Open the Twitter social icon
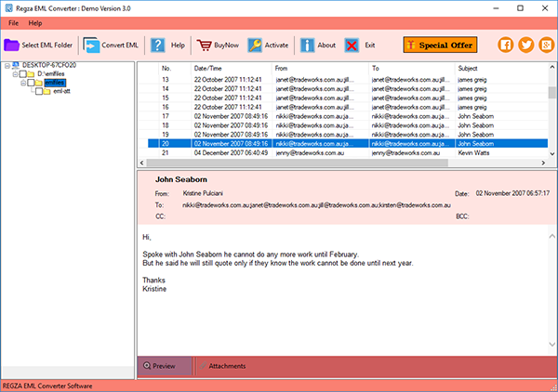 point(525,45)
